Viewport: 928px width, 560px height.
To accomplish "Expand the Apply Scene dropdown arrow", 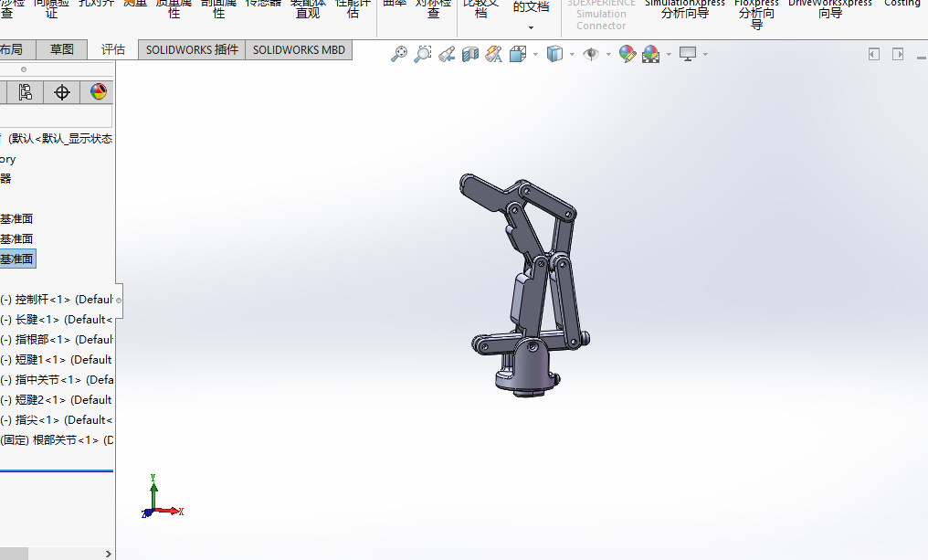I will click(669, 55).
